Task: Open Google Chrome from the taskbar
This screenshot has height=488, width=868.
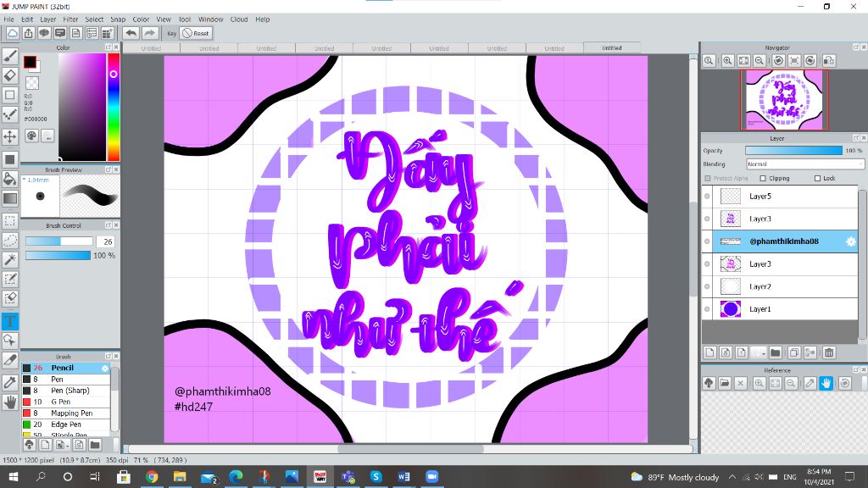Action: point(152,476)
